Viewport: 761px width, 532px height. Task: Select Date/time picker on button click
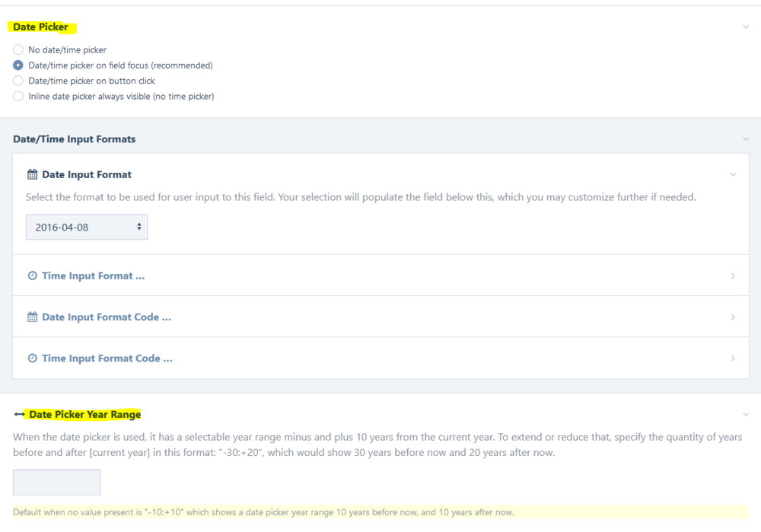tap(18, 81)
